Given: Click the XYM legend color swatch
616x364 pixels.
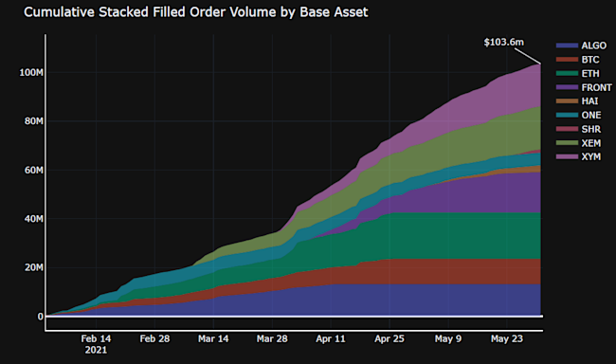Looking at the screenshot, I should (567, 156).
